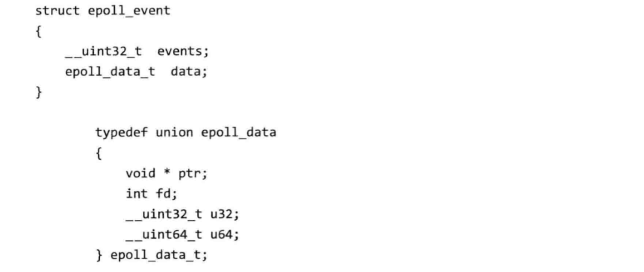Select the __uint64_t u64 line
The height and width of the screenshot is (272, 644).
182,235
